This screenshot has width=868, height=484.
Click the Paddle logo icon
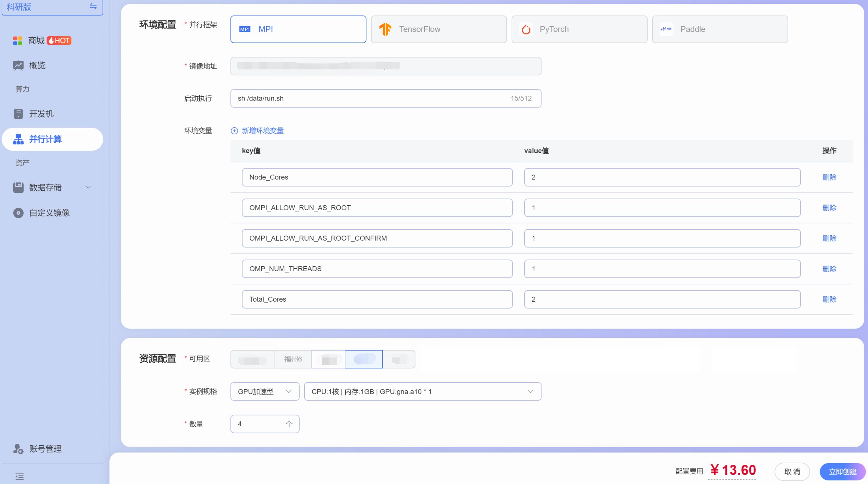point(666,29)
